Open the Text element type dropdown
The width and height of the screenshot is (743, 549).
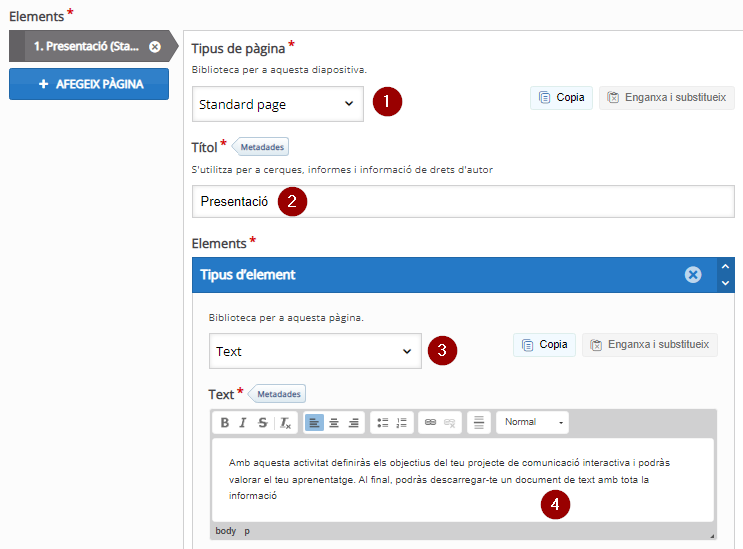(x=315, y=351)
